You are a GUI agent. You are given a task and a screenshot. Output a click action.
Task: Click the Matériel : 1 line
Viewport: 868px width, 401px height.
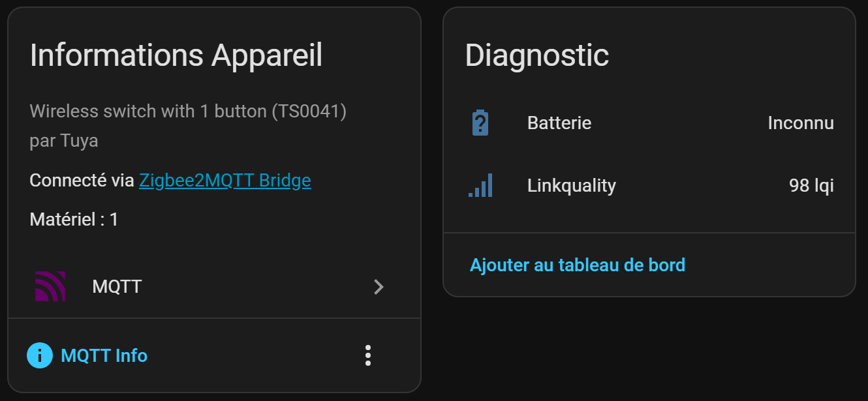pos(74,219)
